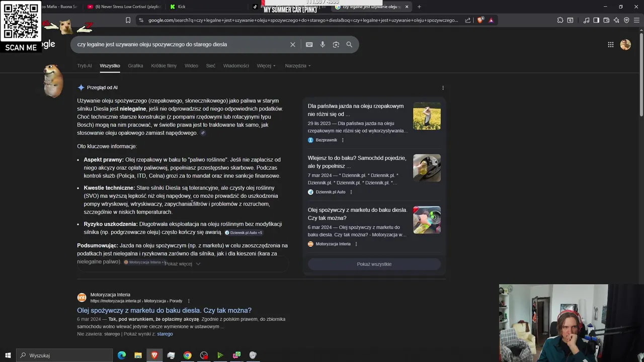644x362 pixels.
Task: Open browser extensions puzzle icon
Action: tap(560, 20)
